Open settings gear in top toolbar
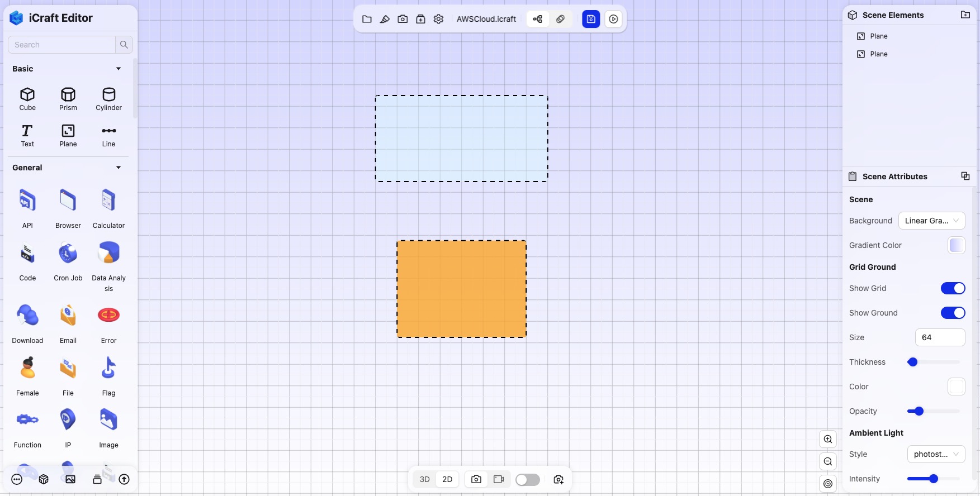Viewport: 980px width, 496px height. click(x=438, y=19)
